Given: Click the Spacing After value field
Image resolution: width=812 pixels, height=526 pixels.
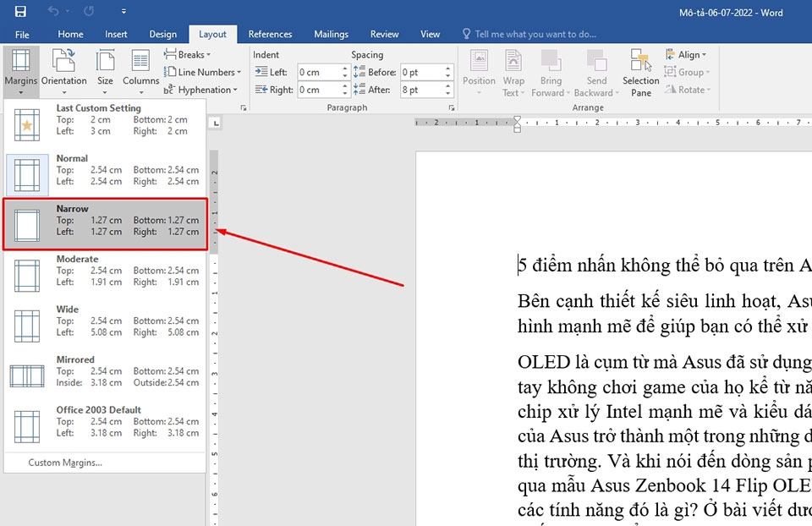Looking at the screenshot, I should [423, 90].
